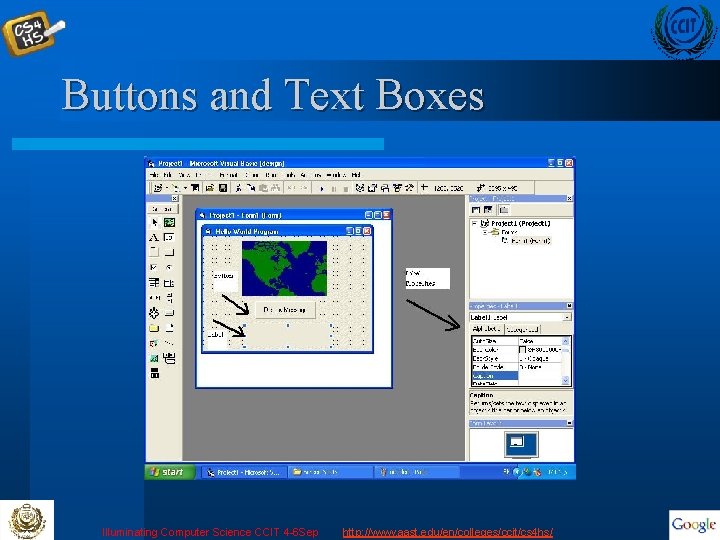Click the Find binoculars toolbar icon
Screen dimensions: 720x540
coord(276,188)
